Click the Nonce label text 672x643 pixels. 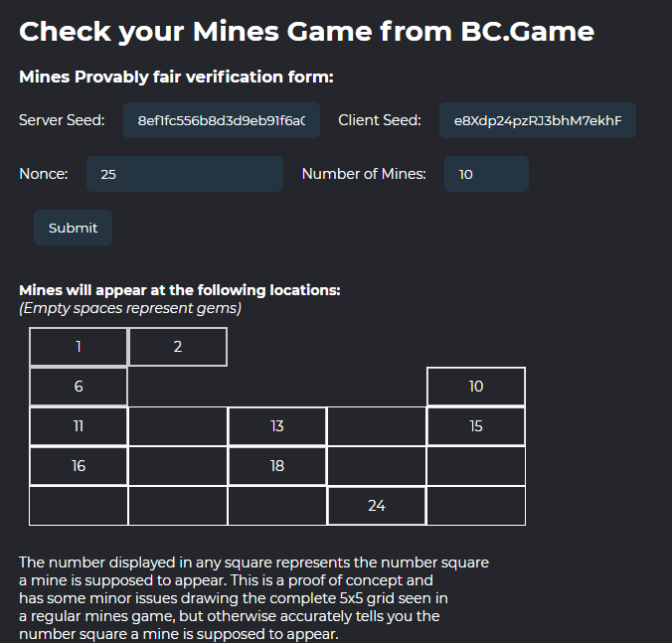click(44, 174)
